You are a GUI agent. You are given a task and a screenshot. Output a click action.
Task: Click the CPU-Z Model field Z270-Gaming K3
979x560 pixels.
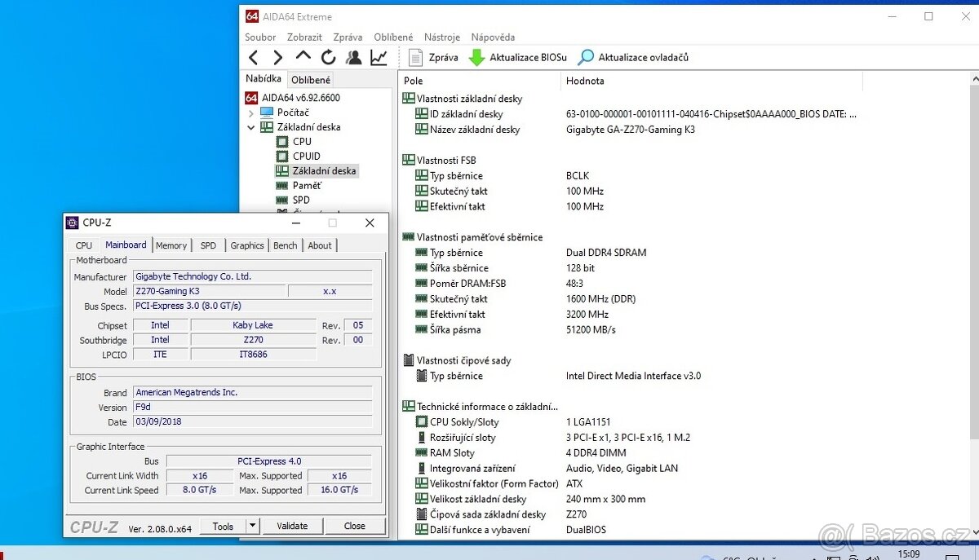pyautogui.click(x=210, y=291)
